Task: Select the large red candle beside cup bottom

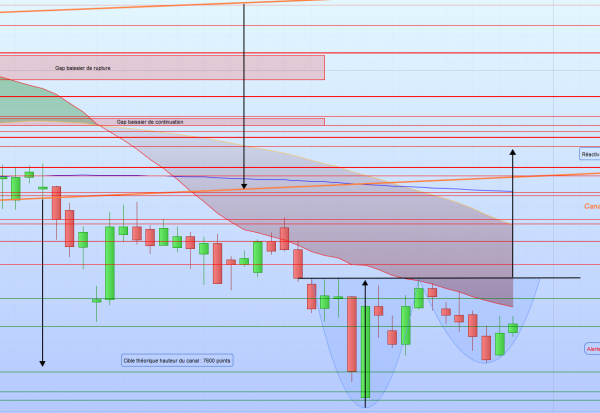Action: [352, 334]
